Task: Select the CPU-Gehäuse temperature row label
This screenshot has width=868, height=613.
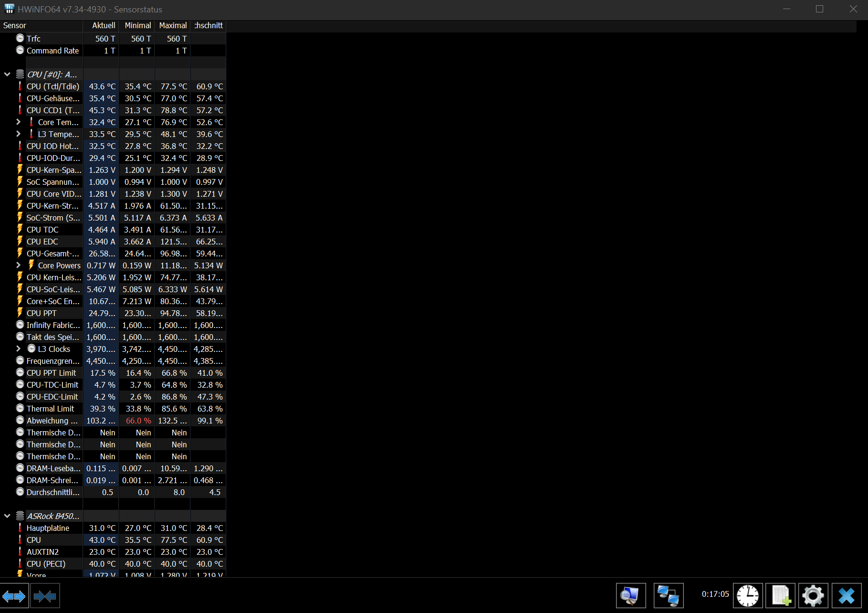Action: (x=53, y=98)
